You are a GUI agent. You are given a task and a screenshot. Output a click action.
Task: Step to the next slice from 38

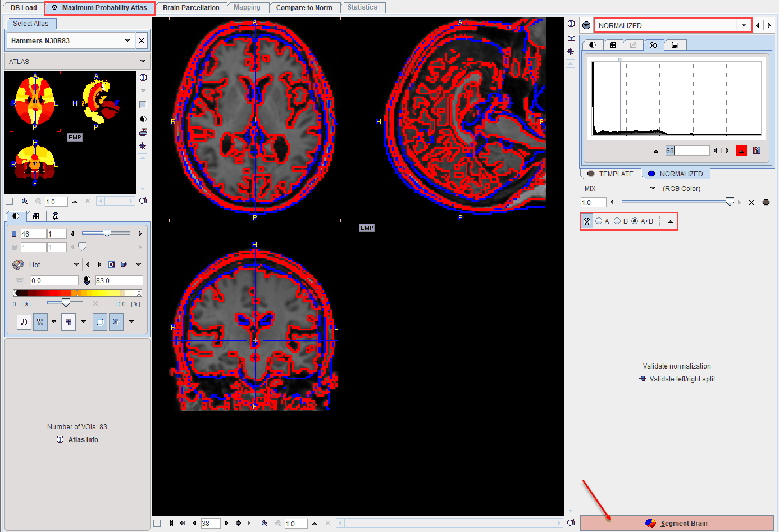point(226,523)
